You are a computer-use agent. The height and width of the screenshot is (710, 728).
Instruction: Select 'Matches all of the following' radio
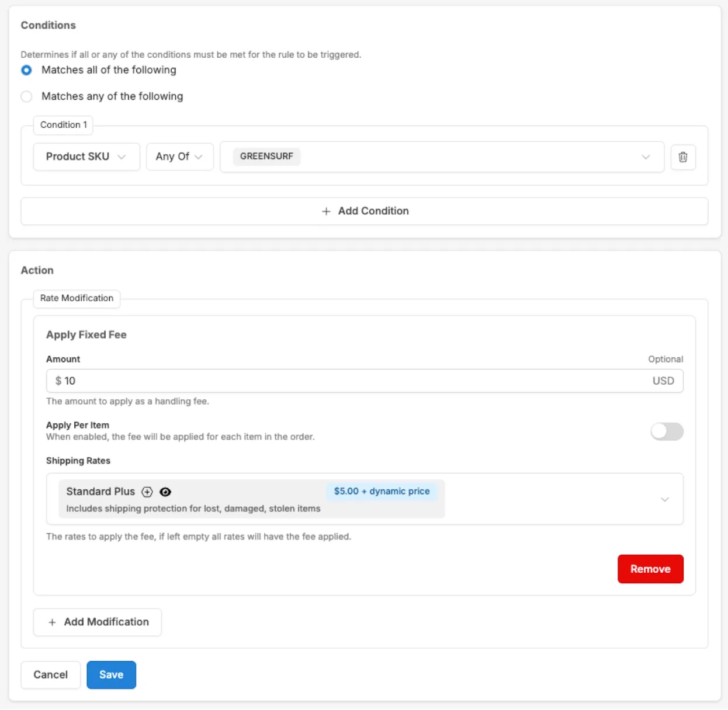tap(27, 70)
